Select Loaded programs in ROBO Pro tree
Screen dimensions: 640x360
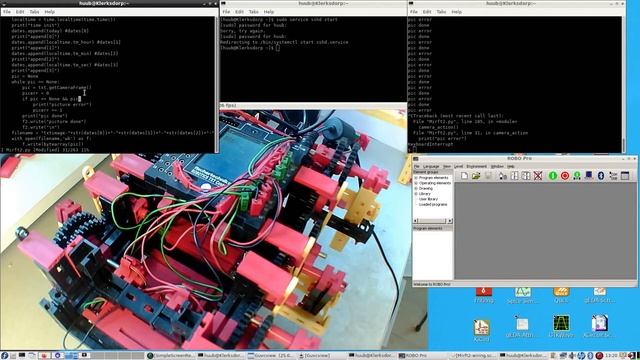[x=433, y=204]
